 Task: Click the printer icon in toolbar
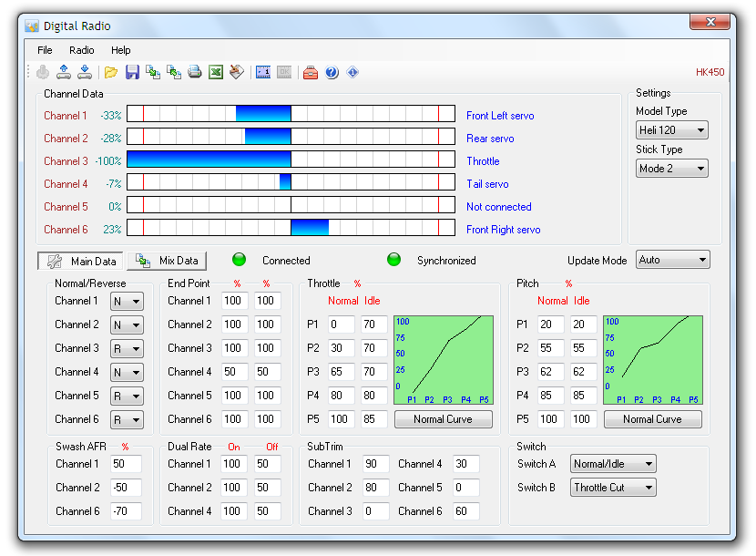click(194, 73)
